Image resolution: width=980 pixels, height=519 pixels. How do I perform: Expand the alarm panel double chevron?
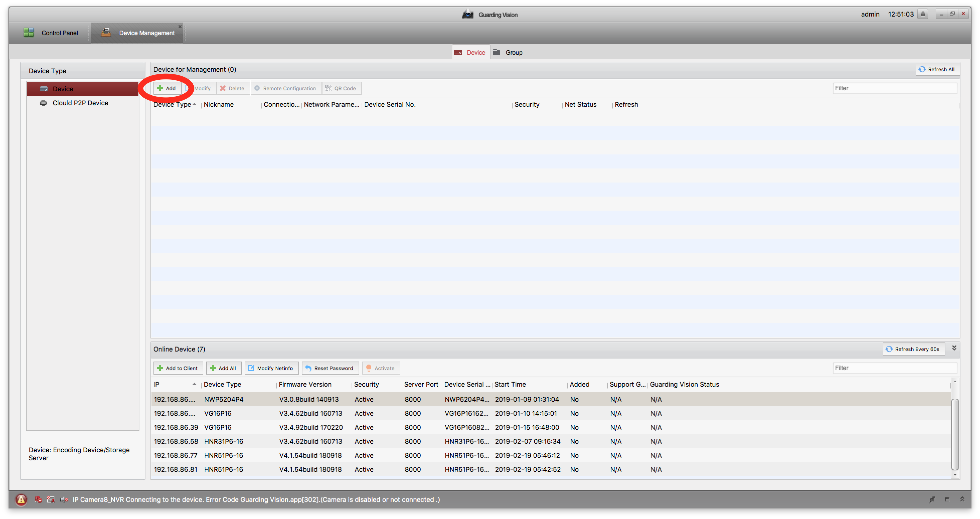(x=962, y=499)
